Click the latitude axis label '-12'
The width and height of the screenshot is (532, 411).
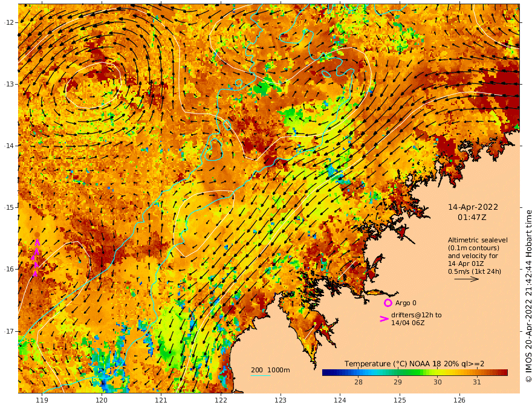8,22
